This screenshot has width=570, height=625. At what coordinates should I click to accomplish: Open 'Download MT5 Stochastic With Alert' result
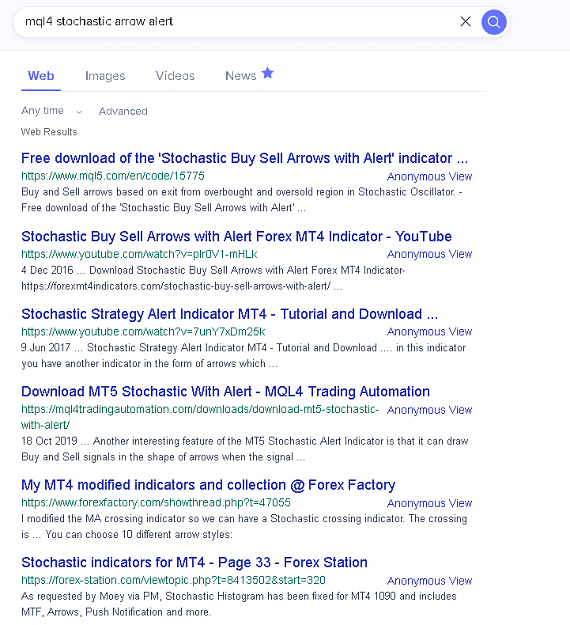225,391
